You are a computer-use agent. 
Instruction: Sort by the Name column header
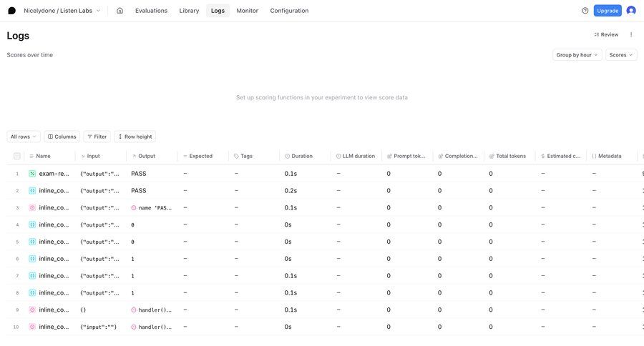click(43, 156)
